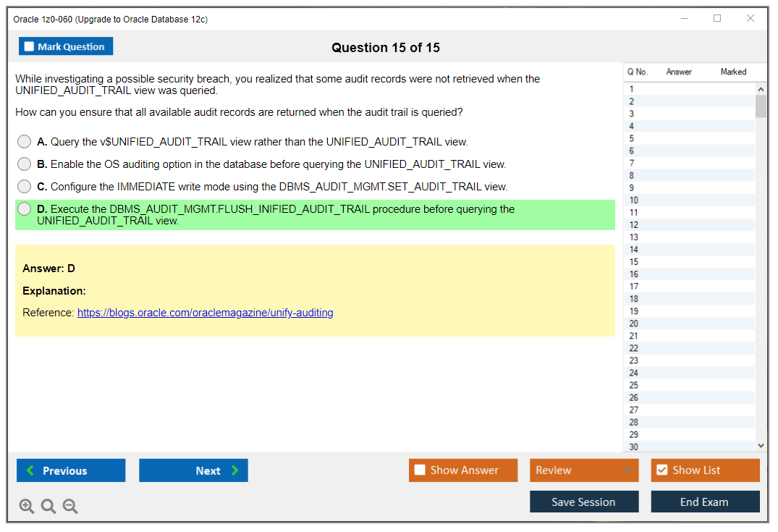Click the plain magnifier search icon
Viewport: 778px width, 532px height.
coord(48,506)
